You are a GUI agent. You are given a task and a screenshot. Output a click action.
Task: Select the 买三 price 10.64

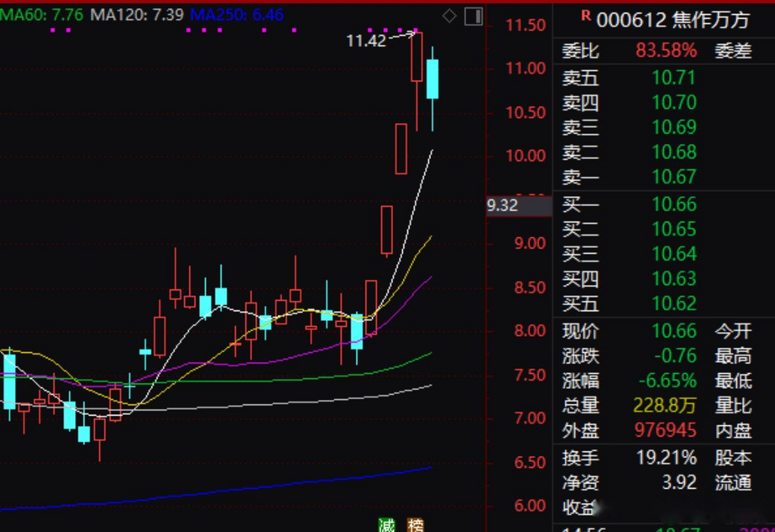click(x=674, y=254)
